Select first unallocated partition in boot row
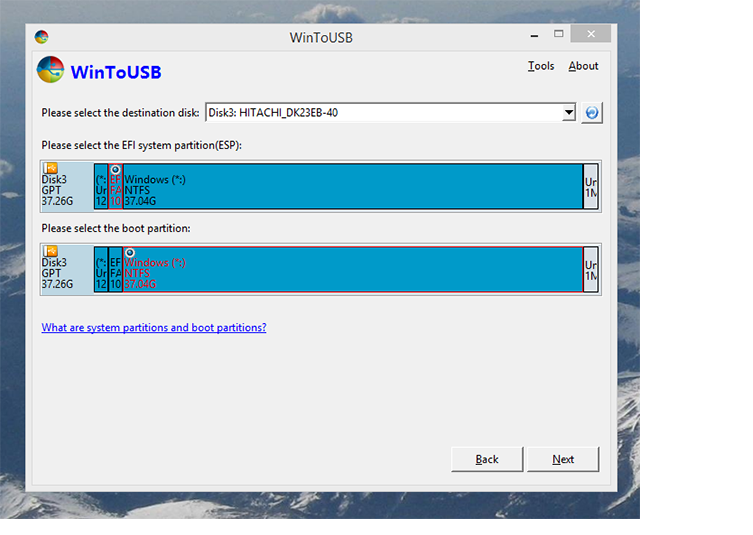 101,269
